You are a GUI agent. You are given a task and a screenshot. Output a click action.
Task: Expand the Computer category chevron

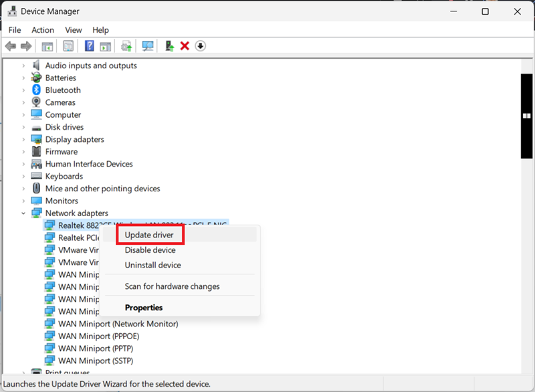click(23, 114)
